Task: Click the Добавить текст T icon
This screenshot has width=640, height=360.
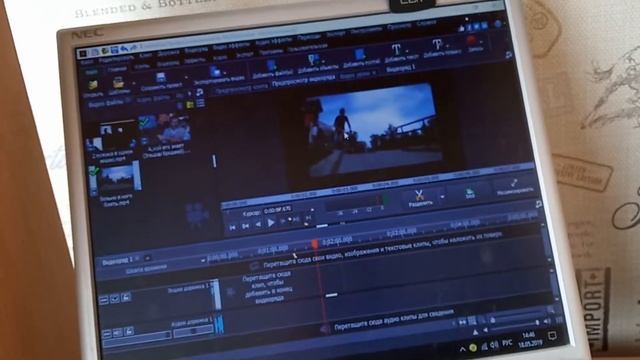Action: pyautogui.click(x=396, y=50)
